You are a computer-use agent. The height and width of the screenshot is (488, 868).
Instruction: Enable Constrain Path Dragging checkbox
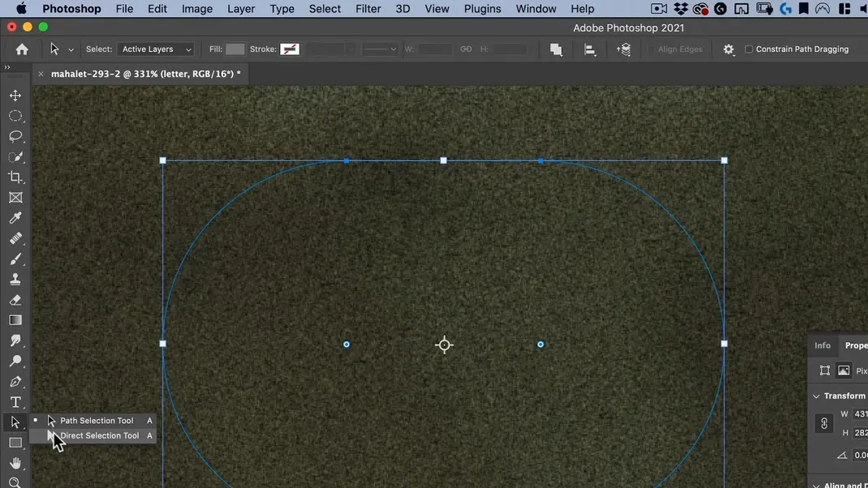[x=749, y=50]
